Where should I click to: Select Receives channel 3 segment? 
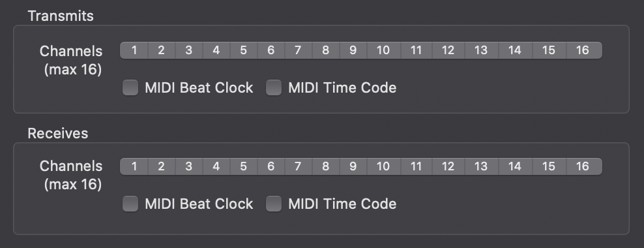(189, 166)
